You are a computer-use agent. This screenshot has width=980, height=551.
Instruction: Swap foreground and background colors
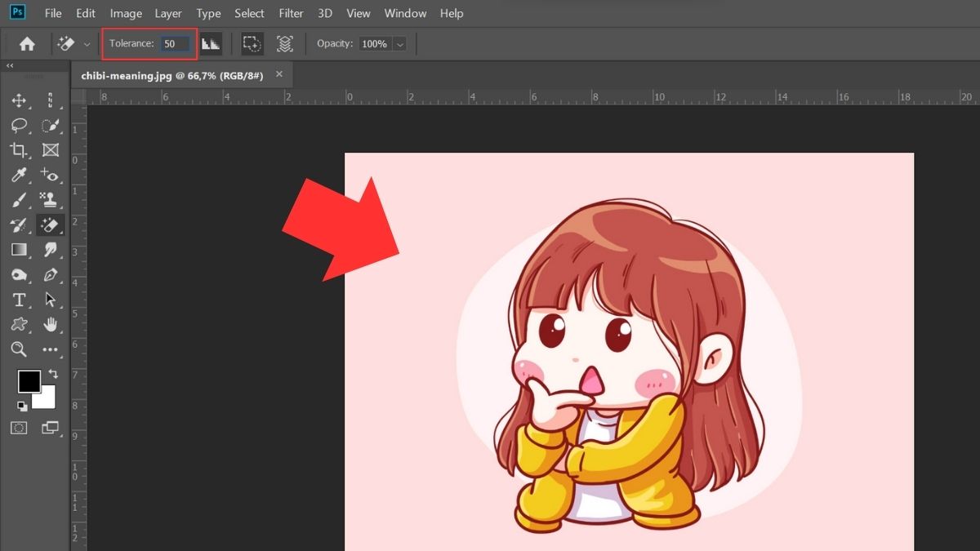(52, 373)
